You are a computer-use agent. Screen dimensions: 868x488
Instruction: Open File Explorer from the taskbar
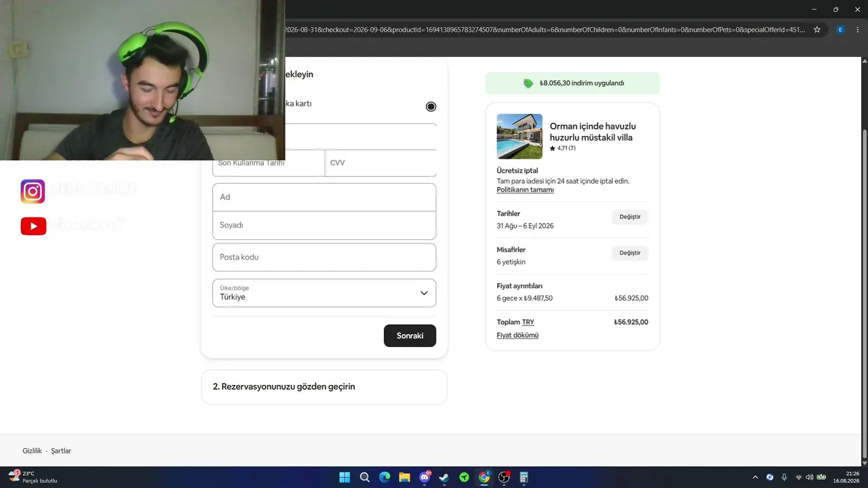(x=404, y=477)
